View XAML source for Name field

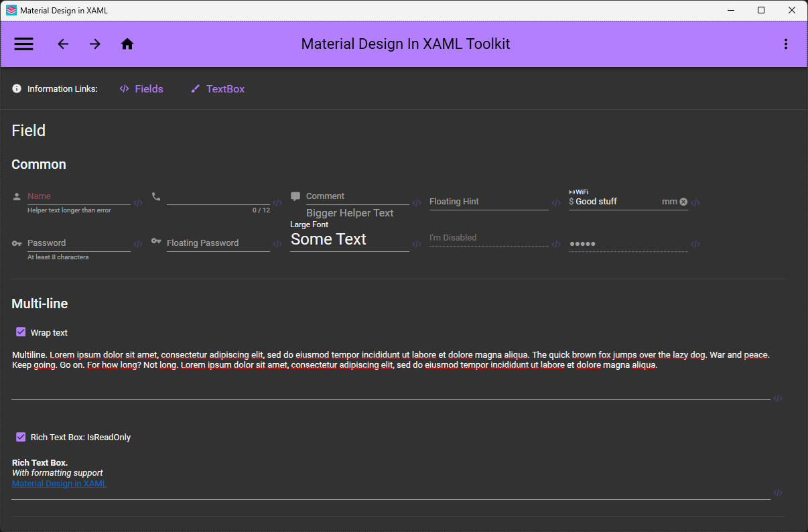(138, 203)
